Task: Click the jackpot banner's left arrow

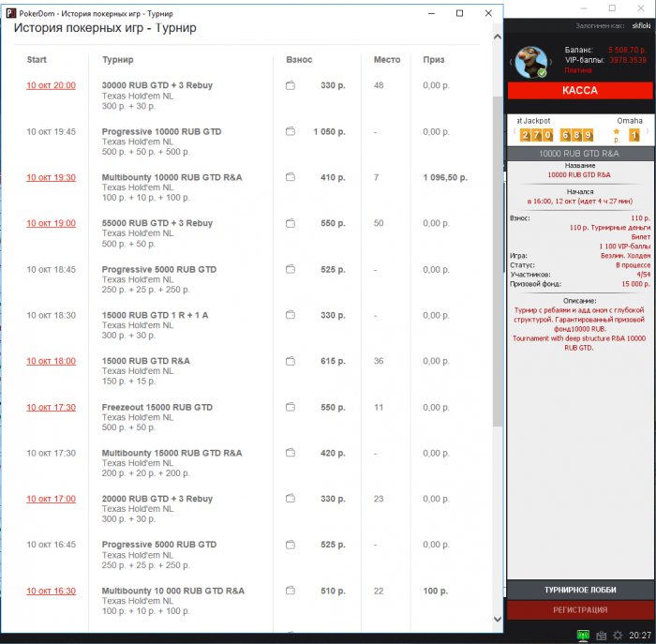Action: click(x=514, y=131)
